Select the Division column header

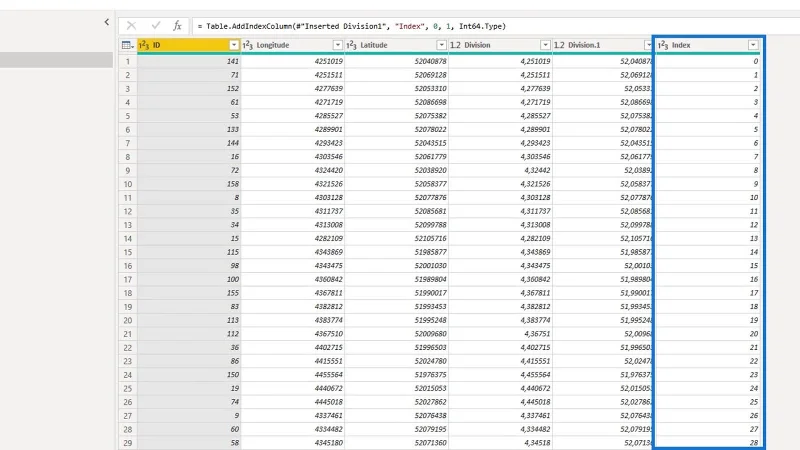tap(500, 45)
